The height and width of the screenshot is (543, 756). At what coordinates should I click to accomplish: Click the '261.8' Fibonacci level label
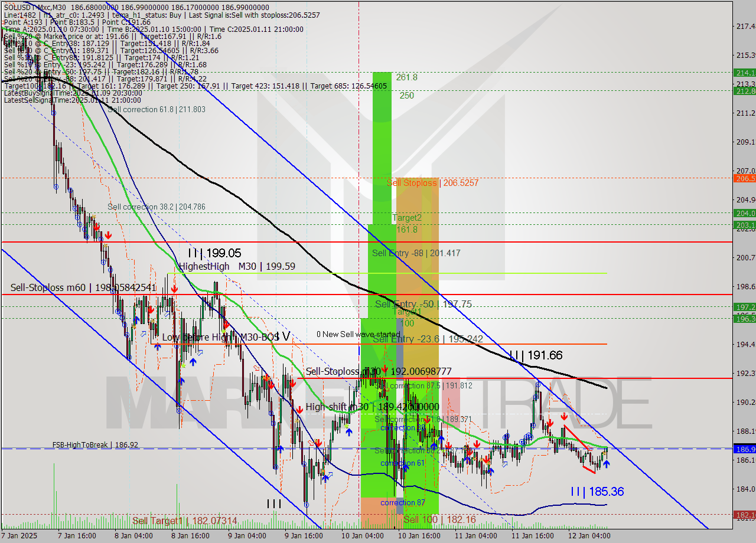[407, 77]
